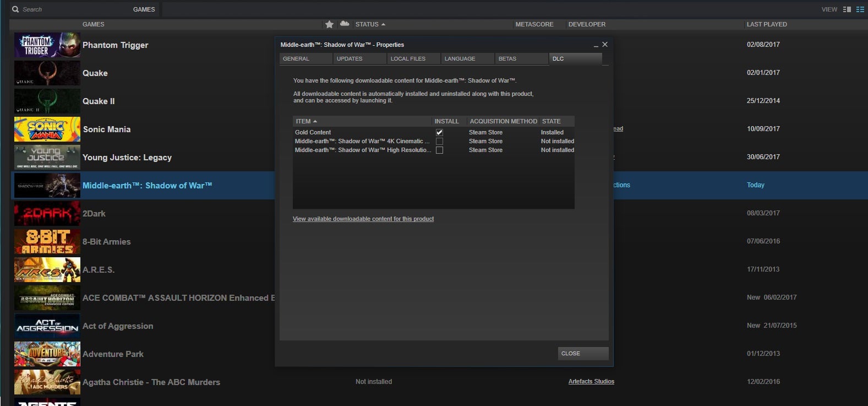Click the State column header in DLC list

tap(552, 121)
